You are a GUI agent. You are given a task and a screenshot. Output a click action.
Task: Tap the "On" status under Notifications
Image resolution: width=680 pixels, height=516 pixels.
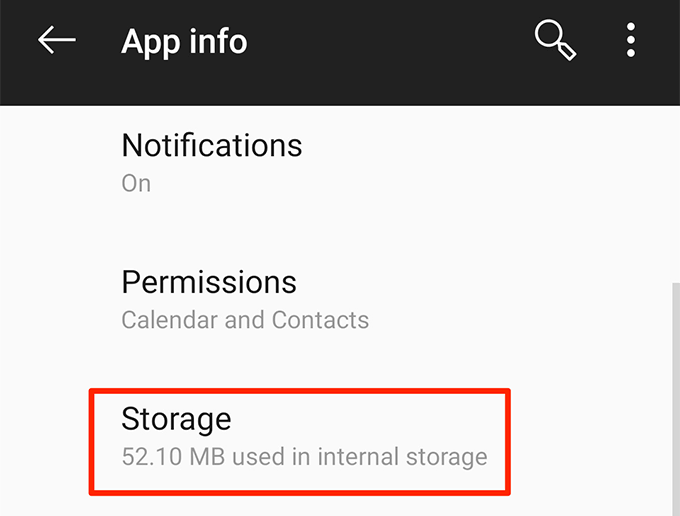pyautogui.click(x=136, y=184)
